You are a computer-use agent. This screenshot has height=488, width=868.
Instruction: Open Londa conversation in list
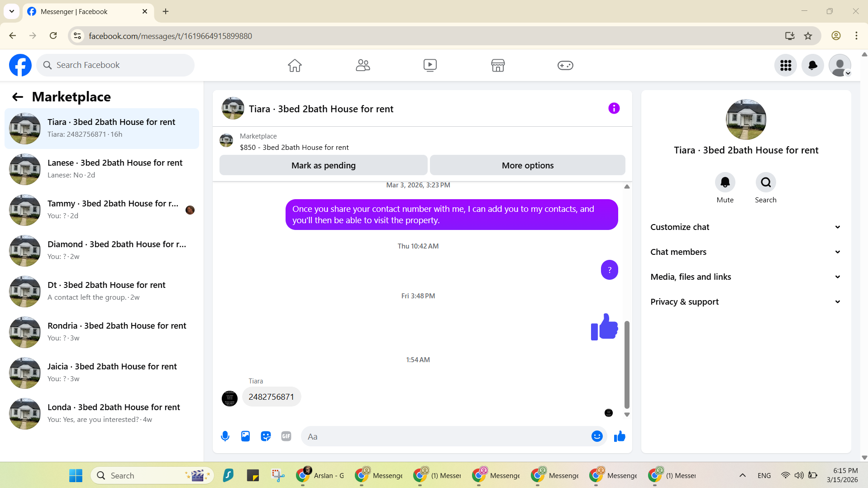click(102, 414)
